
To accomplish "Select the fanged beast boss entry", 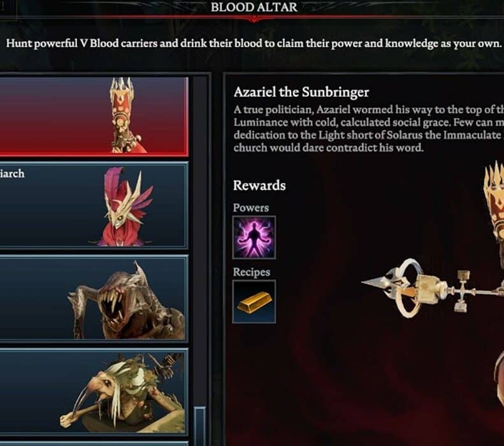I will click(94, 298).
